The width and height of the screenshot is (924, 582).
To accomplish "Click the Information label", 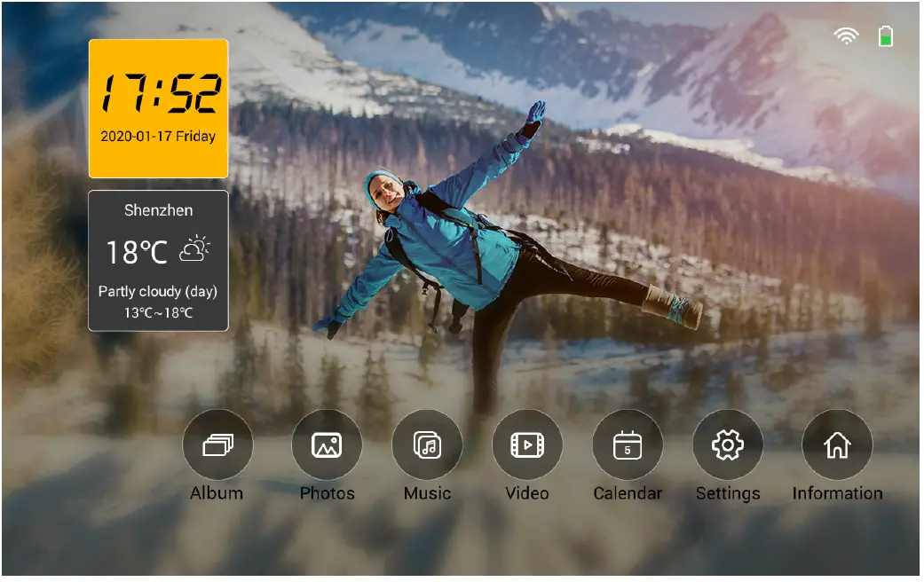I will (x=837, y=493).
